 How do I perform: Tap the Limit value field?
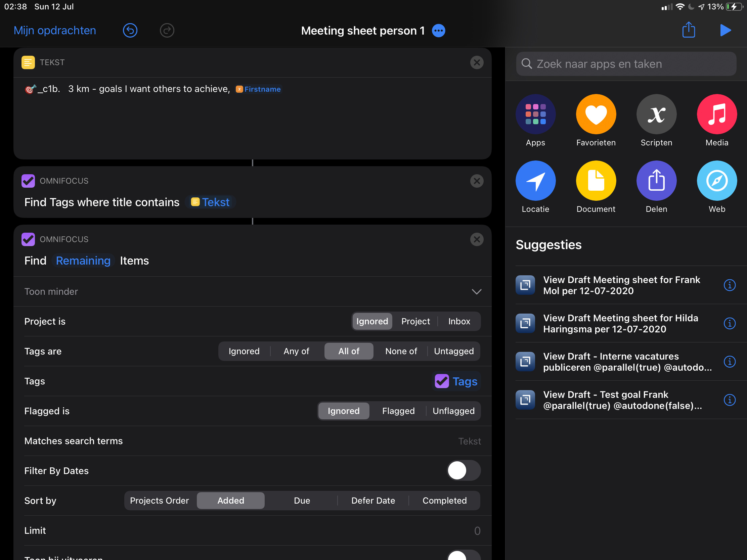click(x=477, y=531)
